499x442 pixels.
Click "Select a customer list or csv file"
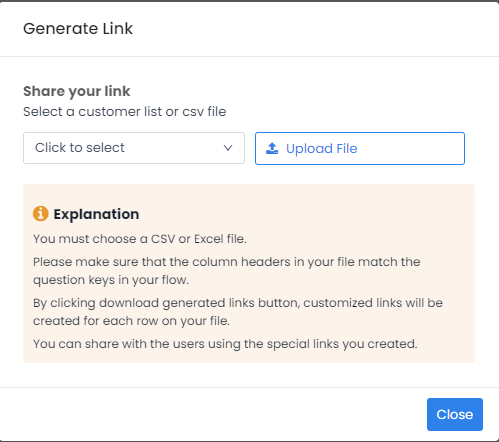point(125,112)
